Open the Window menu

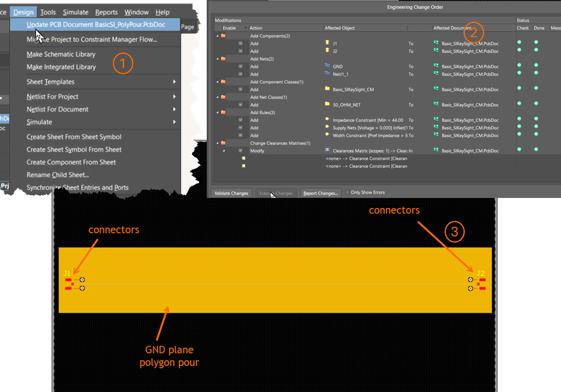(137, 12)
